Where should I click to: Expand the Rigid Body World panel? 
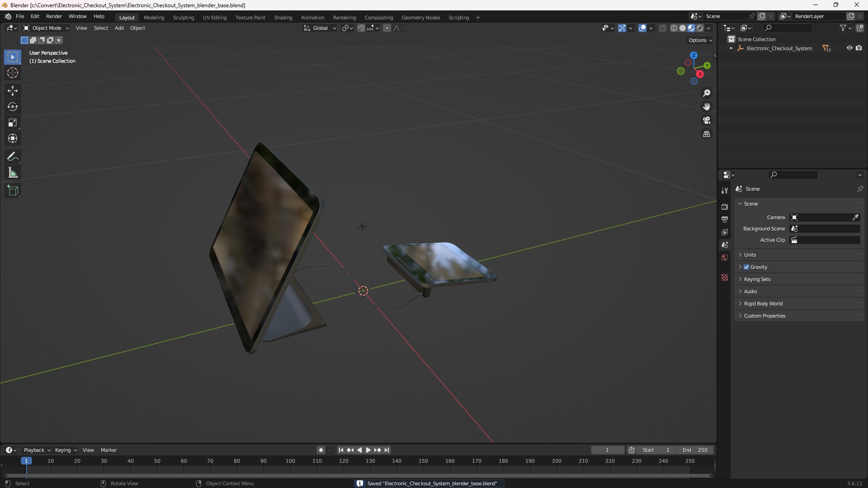(x=799, y=304)
